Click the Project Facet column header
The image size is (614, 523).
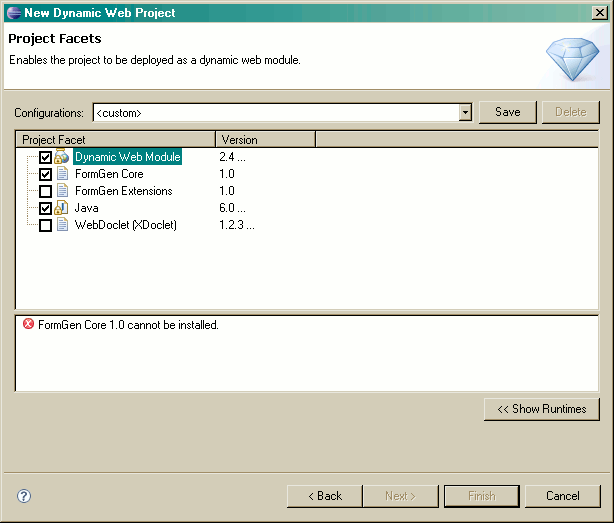(x=115, y=140)
